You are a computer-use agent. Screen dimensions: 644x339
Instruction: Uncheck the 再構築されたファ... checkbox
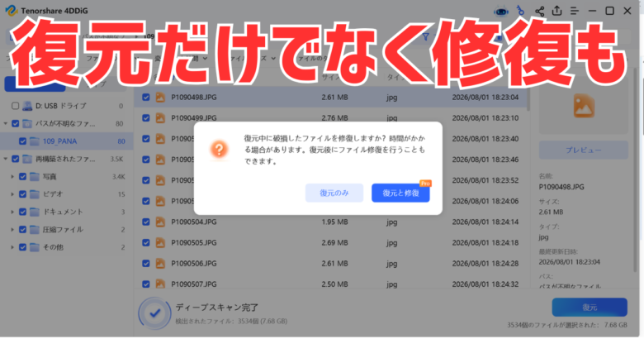15,159
